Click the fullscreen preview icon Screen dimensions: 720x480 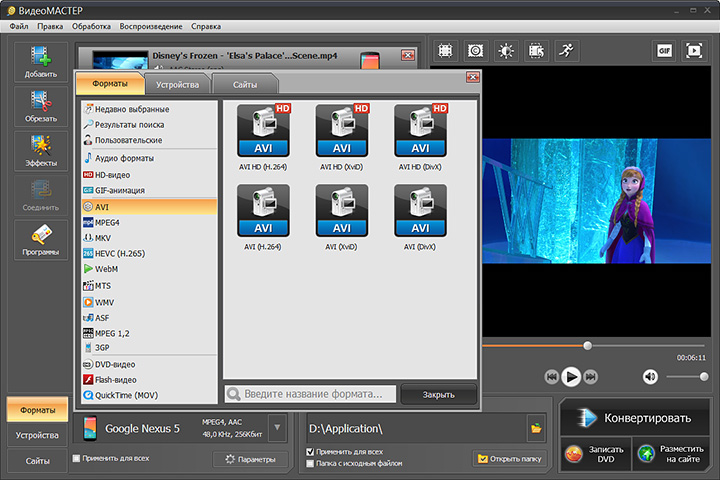(694, 50)
